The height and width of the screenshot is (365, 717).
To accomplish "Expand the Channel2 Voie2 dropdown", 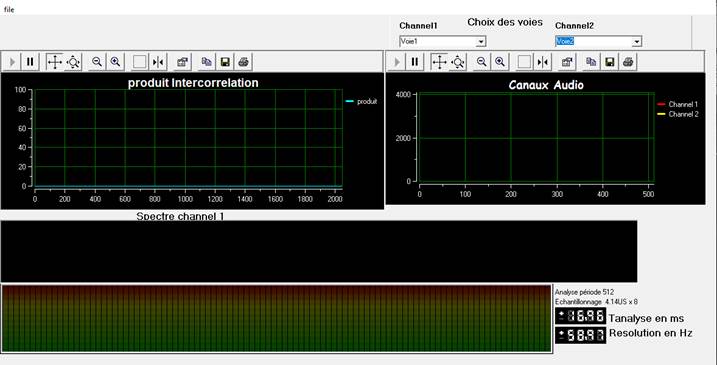I will (637, 42).
